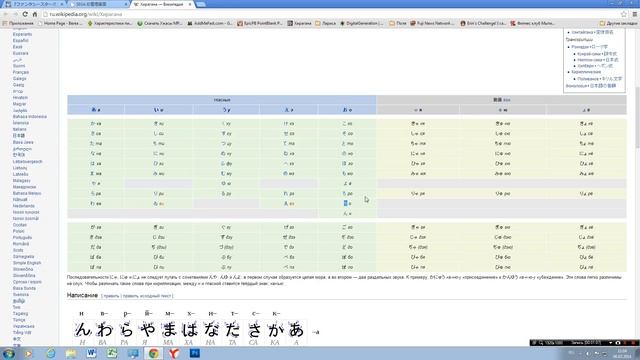Open the Erin's Challenge bookmark
This screenshot has height=360, width=640.
coord(482,23)
